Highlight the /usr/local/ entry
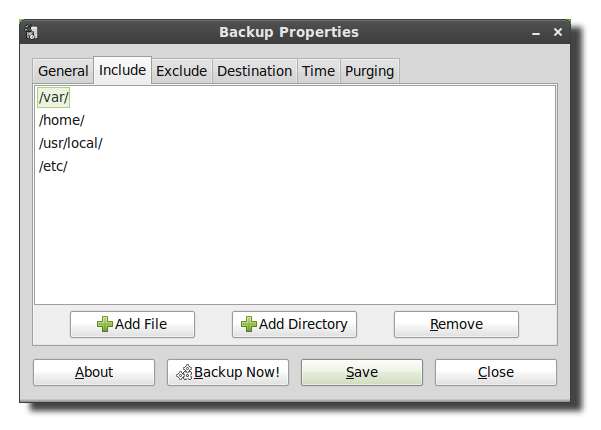The width and height of the screenshot is (601, 430). click(70, 143)
